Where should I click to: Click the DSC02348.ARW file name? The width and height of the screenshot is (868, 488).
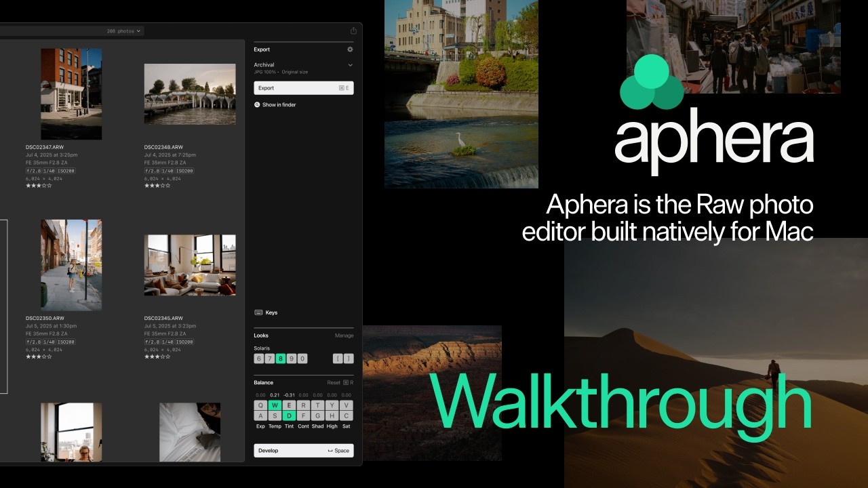click(163, 147)
